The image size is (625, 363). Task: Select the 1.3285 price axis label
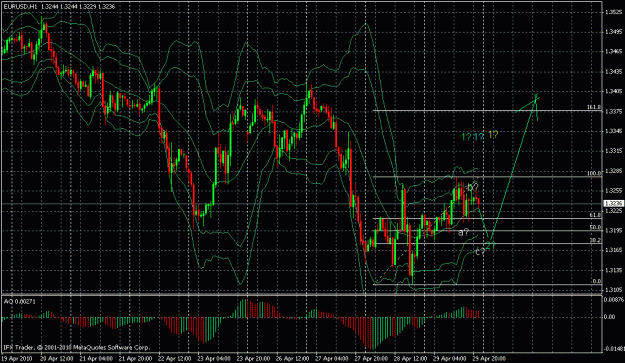(x=613, y=171)
